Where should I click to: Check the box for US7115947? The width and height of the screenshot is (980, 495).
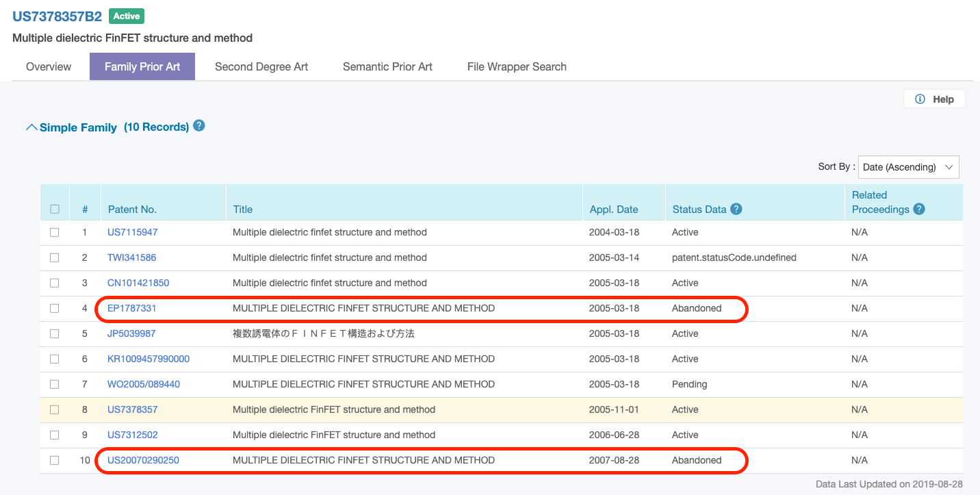coord(55,233)
